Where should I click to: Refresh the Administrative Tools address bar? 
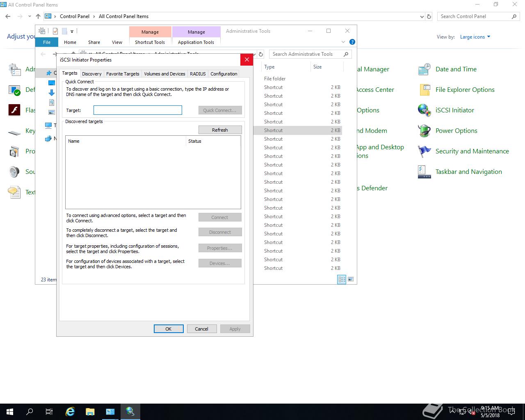point(260,54)
